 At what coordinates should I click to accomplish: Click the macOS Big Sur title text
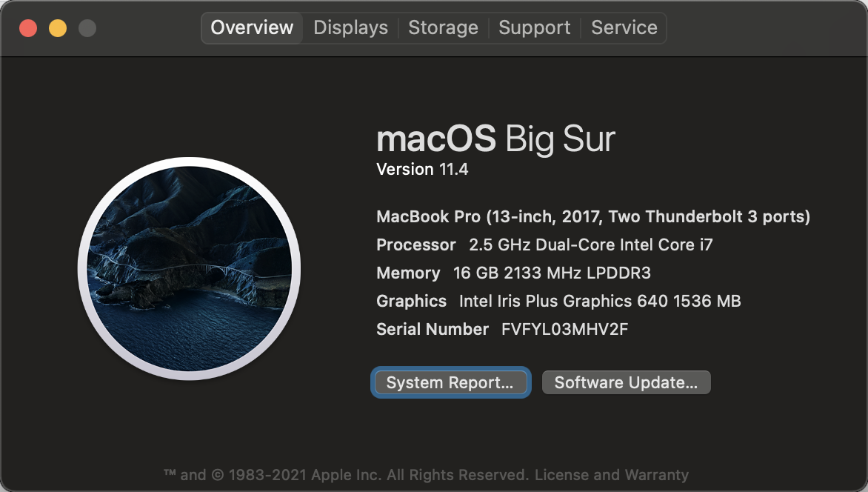(495, 138)
